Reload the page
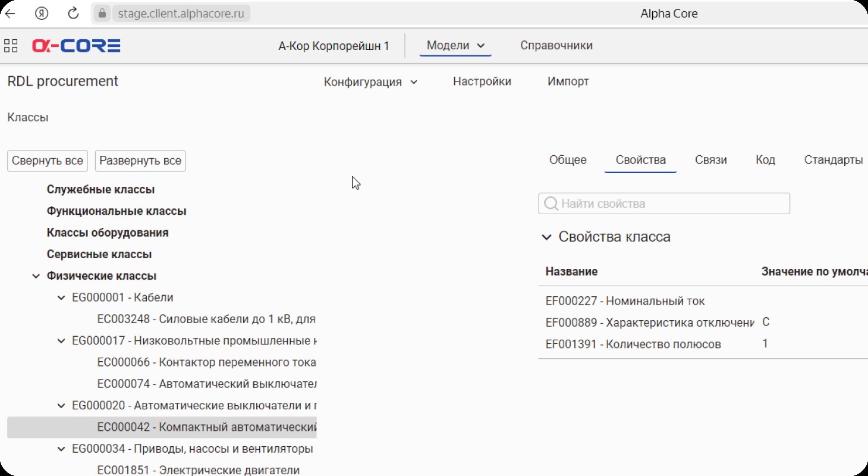The width and height of the screenshot is (868, 476). point(73,13)
